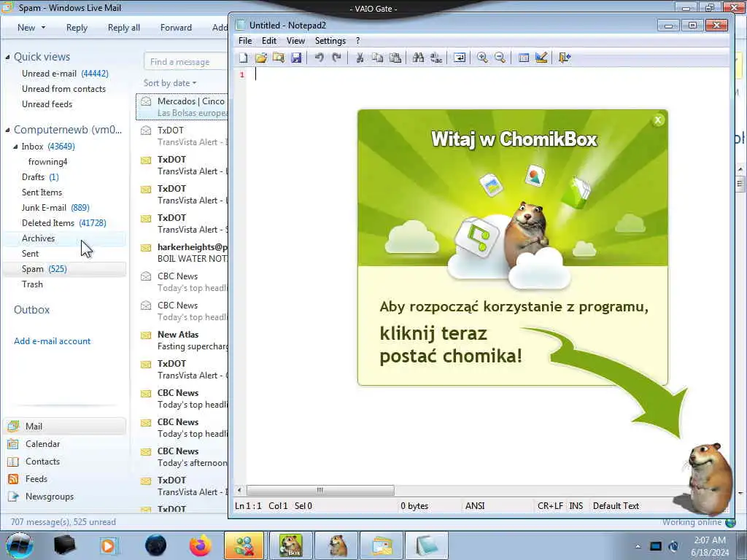
Task: Paste clipboard using Notepad2 toolbar icon
Action: 395,58
